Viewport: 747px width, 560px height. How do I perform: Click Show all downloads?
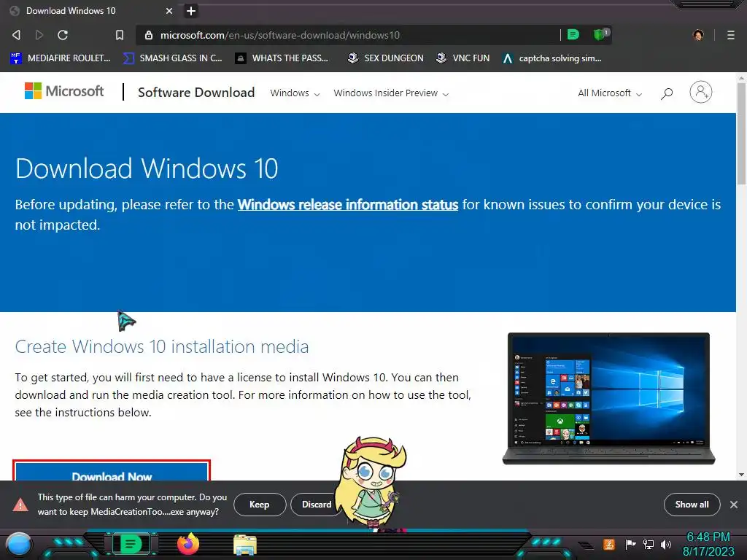click(x=692, y=505)
